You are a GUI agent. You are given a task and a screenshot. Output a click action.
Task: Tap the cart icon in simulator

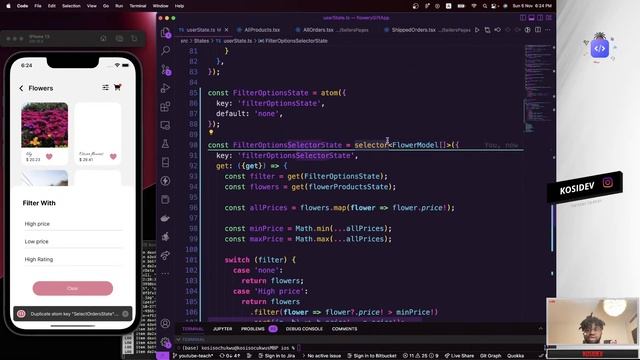(x=118, y=87)
